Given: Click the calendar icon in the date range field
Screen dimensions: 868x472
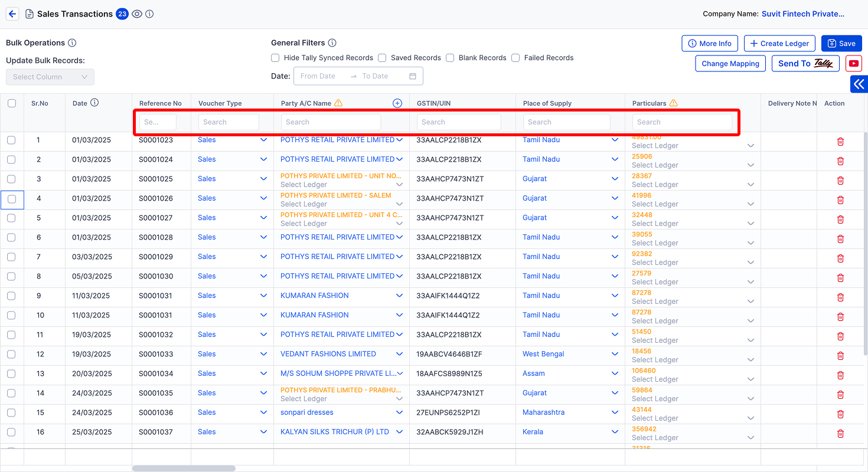Looking at the screenshot, I should (413, 76).
